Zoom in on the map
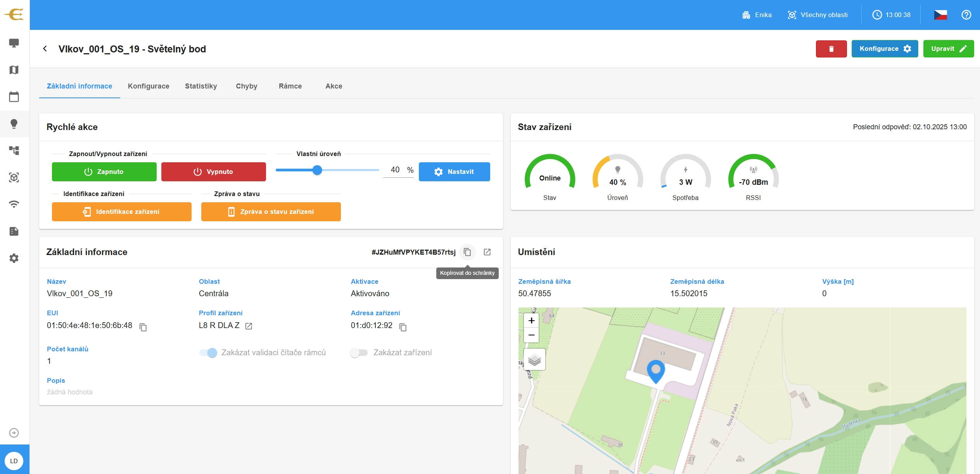Viewport: 980px width, 474px height. pyautogui.click(x=531, y=321)
